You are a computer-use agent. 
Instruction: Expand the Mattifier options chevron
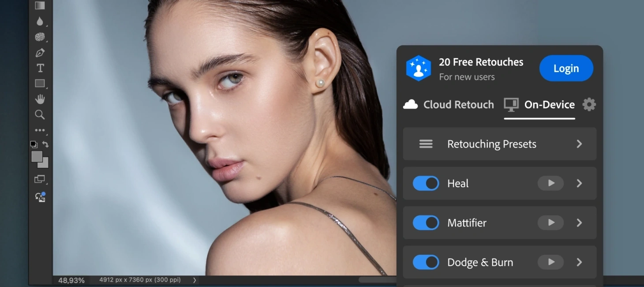579,223
